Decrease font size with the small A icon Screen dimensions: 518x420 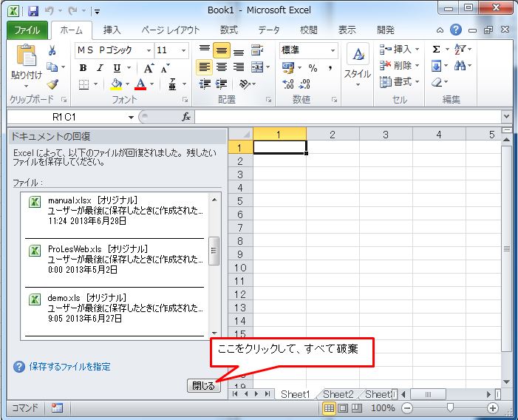coord(165,68)
